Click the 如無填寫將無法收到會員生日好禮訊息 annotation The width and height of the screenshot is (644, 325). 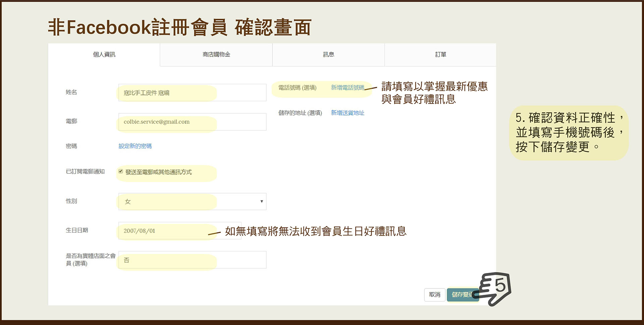[x=316, y=231]
